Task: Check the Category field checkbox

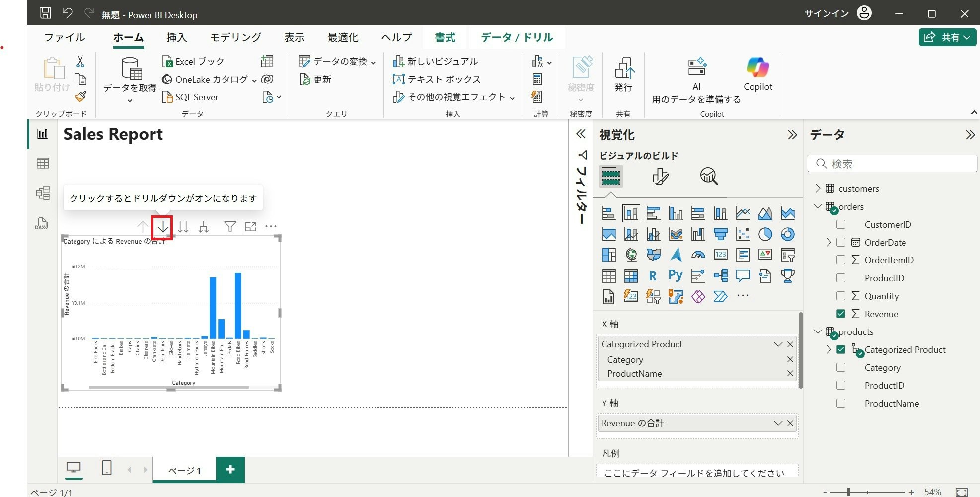Action: tap(841, 367)
